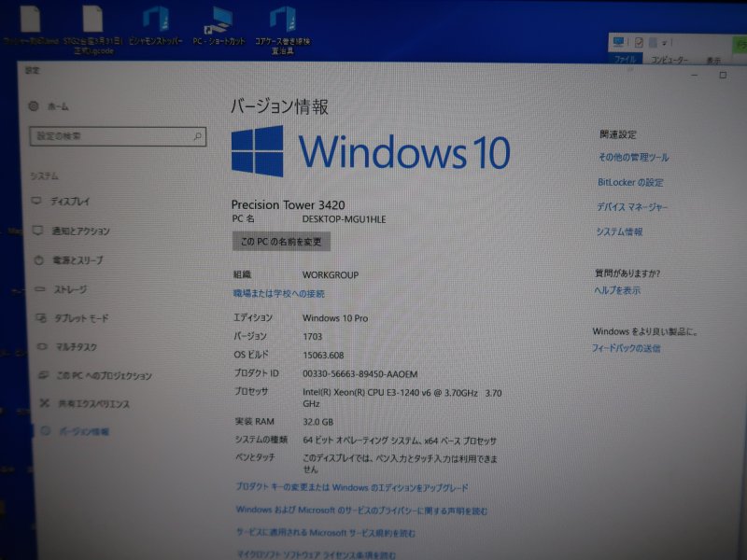
Task: Open システム情報 link
Action: pyautogui.click(x=619, y=231)
